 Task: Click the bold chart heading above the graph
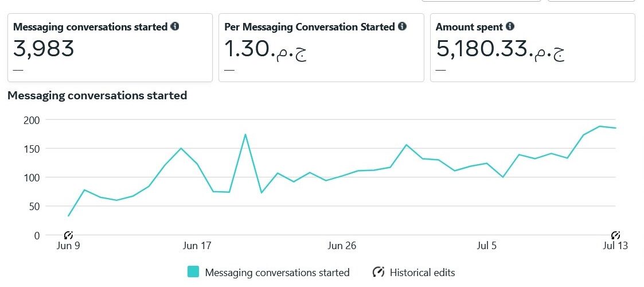97,95
